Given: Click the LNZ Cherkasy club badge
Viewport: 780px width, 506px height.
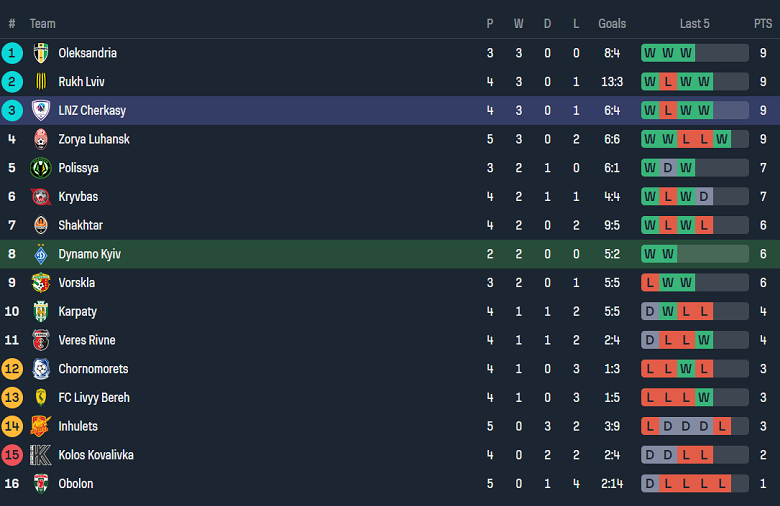Looking at the screenshot, I should pos(41,111).
